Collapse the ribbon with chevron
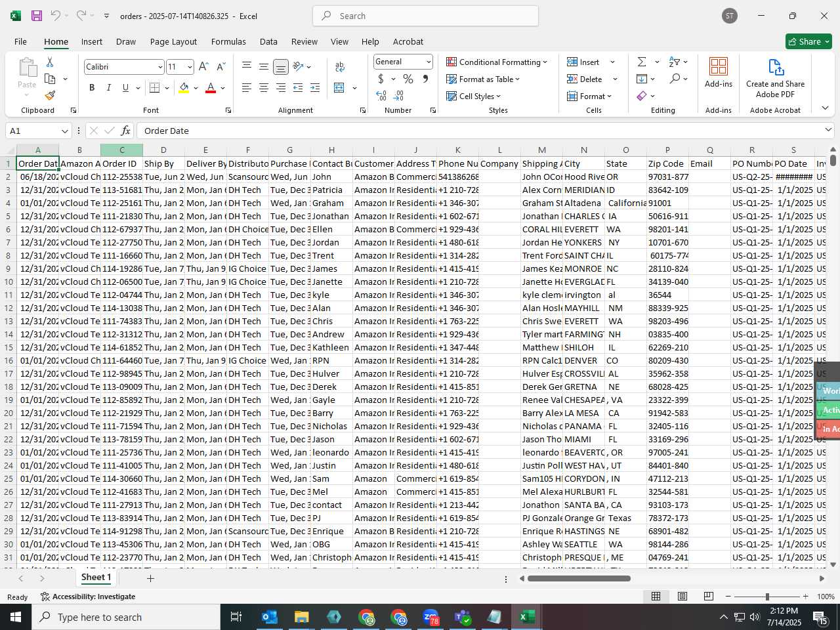Image resolution: width=840 pixels, height=630 pixels. tap(825, 108)
